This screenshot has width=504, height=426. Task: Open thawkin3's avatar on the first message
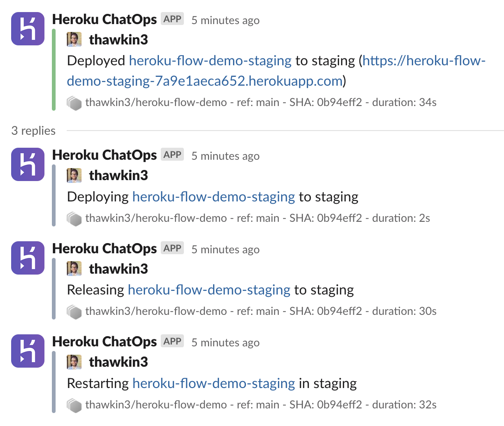73,39
